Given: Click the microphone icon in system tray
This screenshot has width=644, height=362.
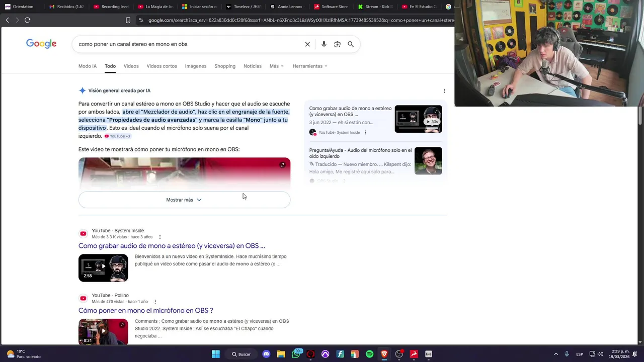Looking at the screenshot, I should tap(567, 354).
